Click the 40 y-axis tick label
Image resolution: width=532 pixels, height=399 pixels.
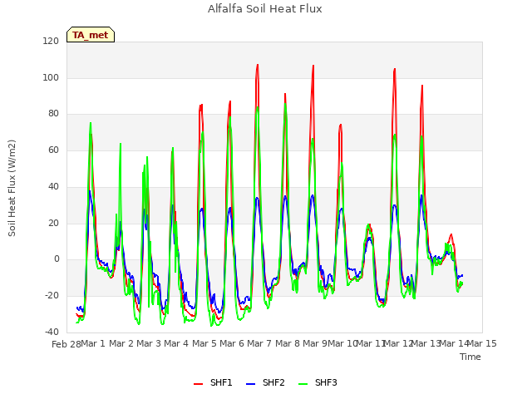pyautogui.click(x=53, y=186)
